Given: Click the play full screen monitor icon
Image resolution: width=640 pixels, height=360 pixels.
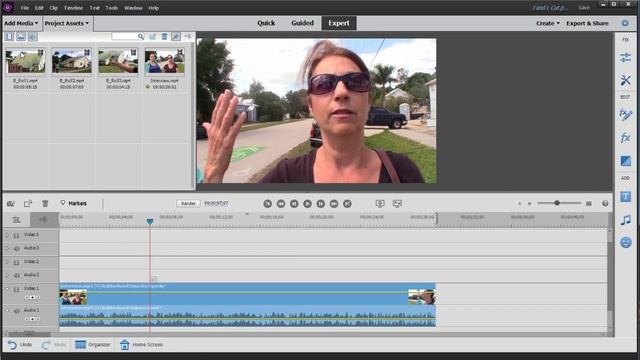Looking at the screenshot, I should 380,203.
